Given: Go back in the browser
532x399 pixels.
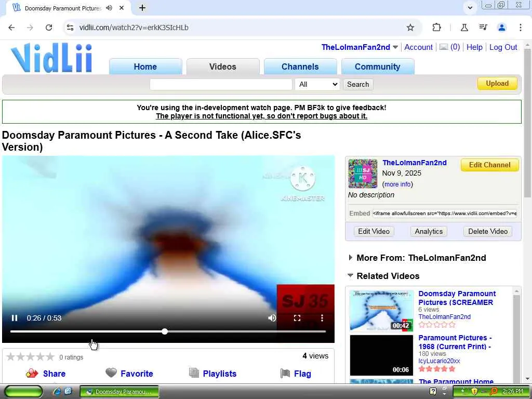Looking at the screenshot, I should click(11, 28).
